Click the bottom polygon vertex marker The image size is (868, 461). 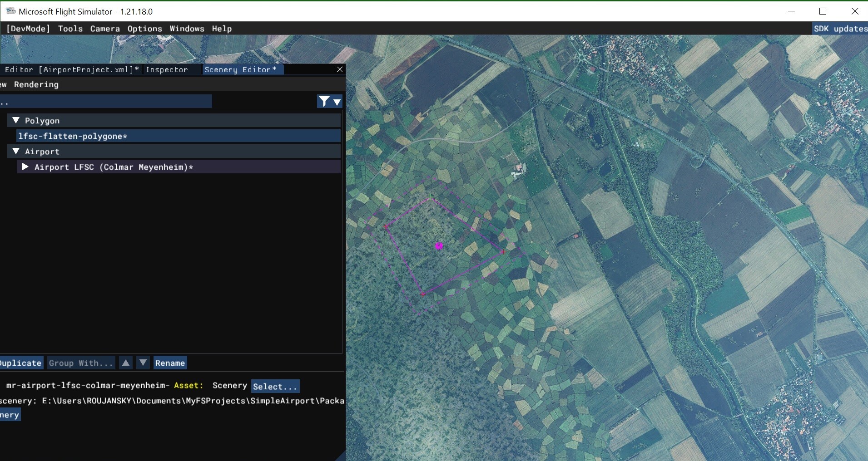coord(423,294)
